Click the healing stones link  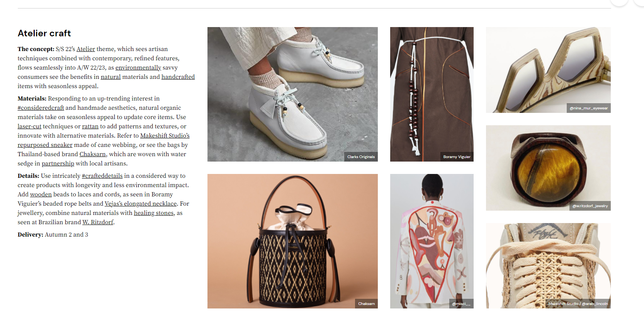tap(154, 213)
